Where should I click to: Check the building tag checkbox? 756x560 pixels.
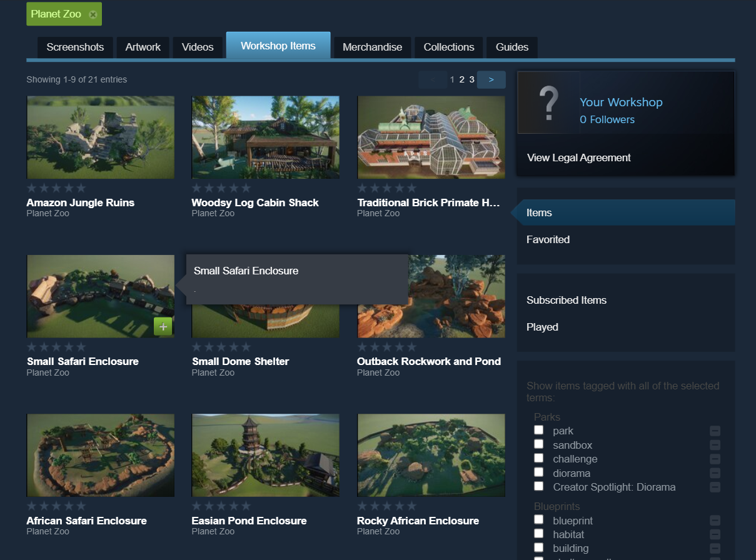[x=538, y=547]
